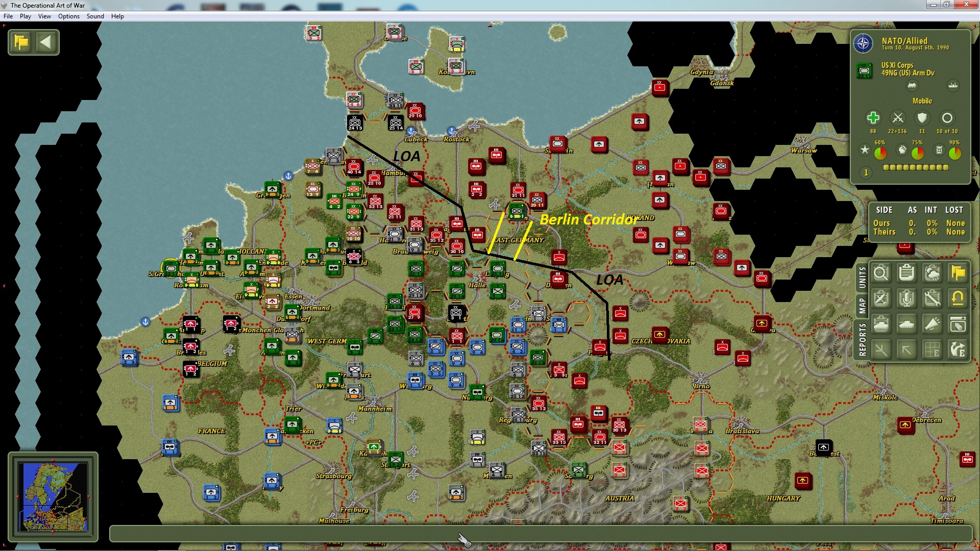This screenshot has width=980, height=551.
Task: Click the fist readiness icon
Action: tap(902, 149)
